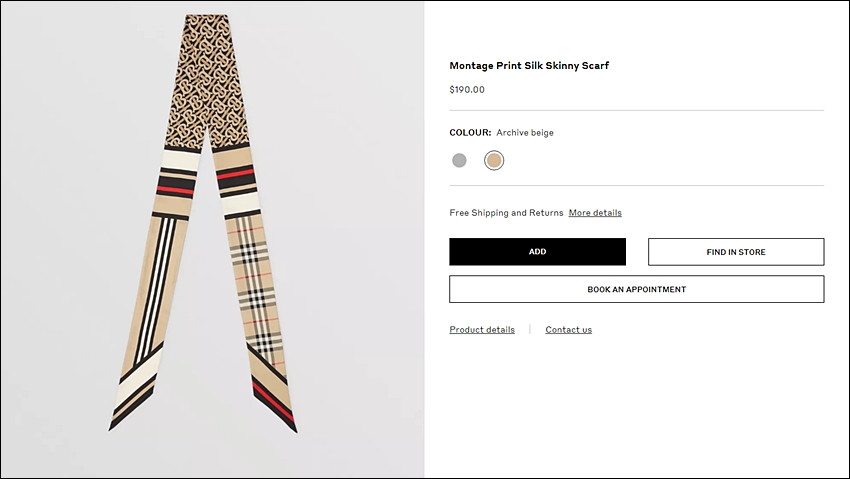Open the BOOK AN APPOINTMENT button
This screenshot has width=850, height=479.
(637, 289)
